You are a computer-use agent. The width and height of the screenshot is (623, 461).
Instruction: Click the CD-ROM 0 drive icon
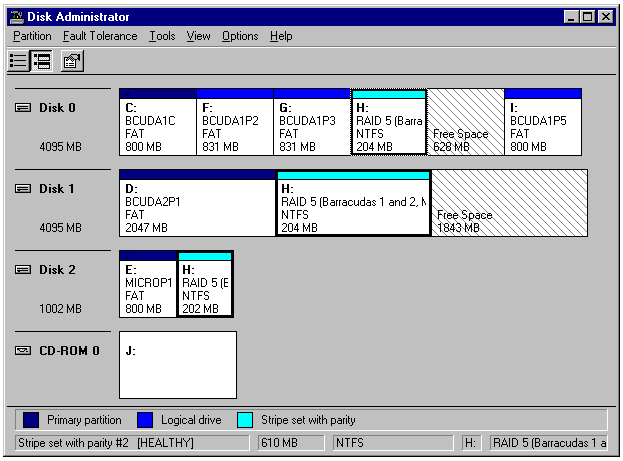pyautogui.click(x=23, y=351)
